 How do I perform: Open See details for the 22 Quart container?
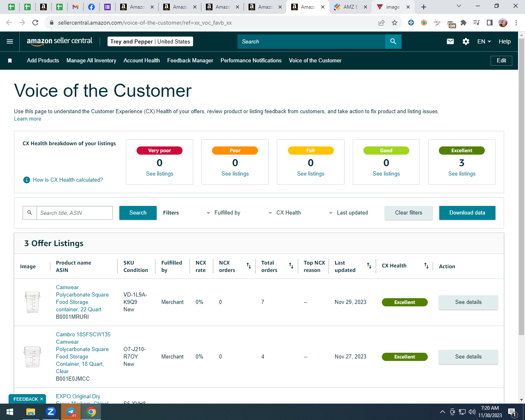[x=468, y=302]
